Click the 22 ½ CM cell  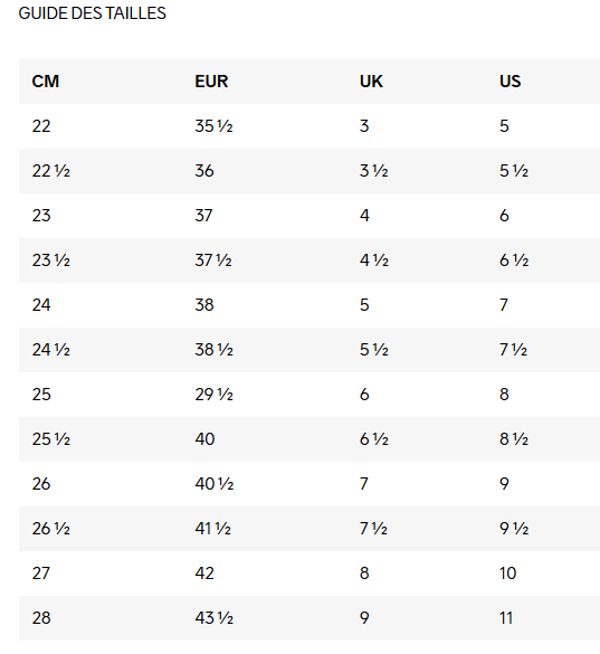(50, 171)
